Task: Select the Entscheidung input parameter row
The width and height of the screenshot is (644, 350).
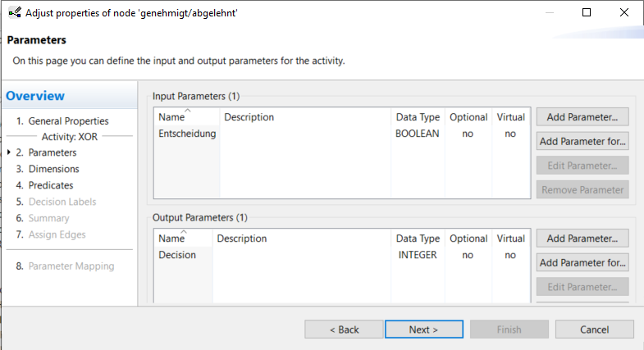Action: [342, 134]
